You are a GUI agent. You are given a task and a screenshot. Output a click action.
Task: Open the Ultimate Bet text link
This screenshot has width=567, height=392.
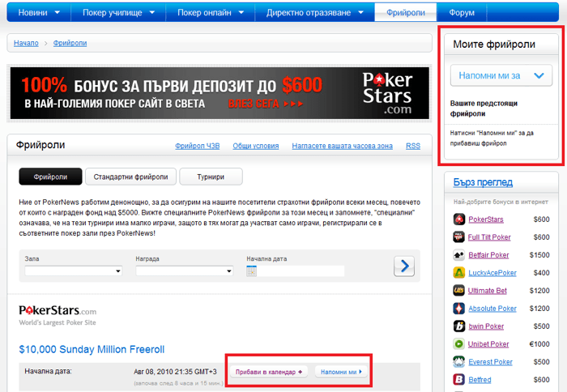[x=488, y=291]
